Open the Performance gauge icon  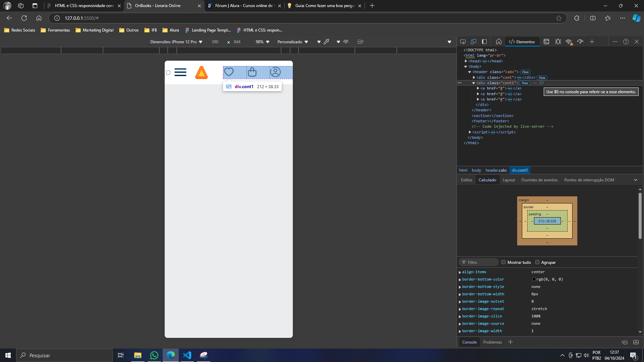(580, 42)
